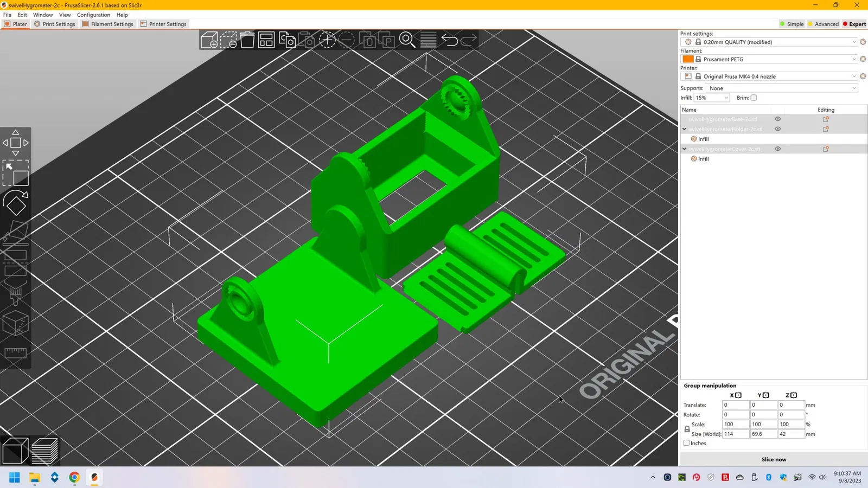The height and width of the screenshot is (488, 868).
Task: Select the Scale gizmo tool
Action: 16,174
